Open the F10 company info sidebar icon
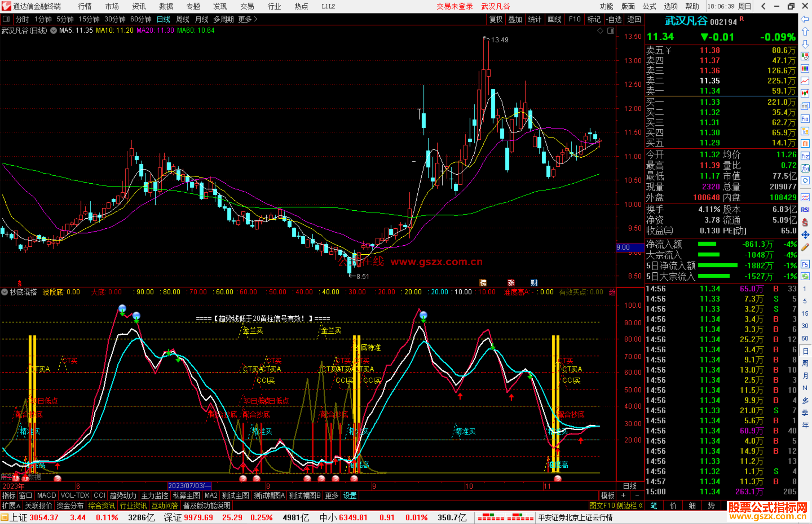812x524 pixels. [x=805, y=119]
